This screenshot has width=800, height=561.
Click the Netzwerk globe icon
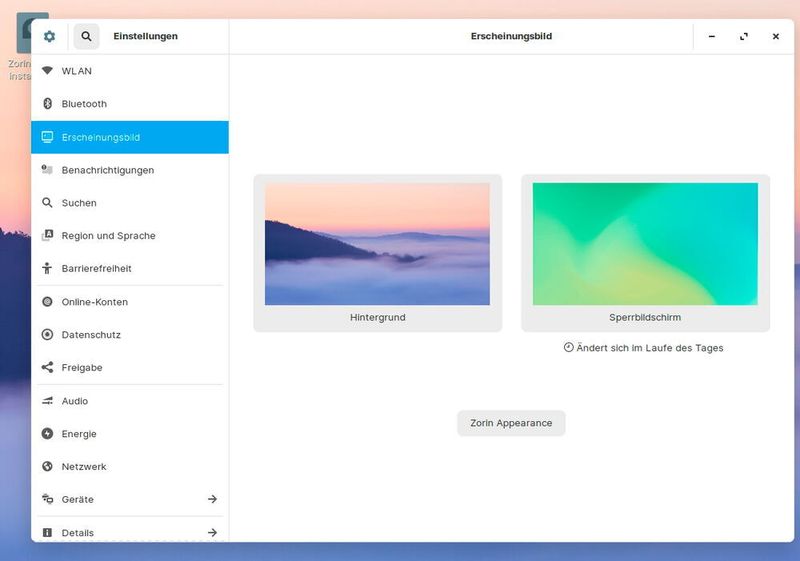(47, 466)
